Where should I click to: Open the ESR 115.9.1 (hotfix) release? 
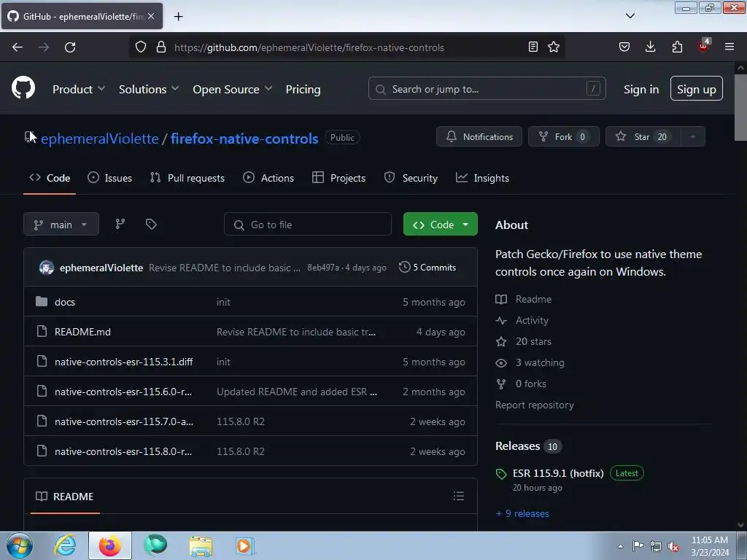click(x=558, y=473)
